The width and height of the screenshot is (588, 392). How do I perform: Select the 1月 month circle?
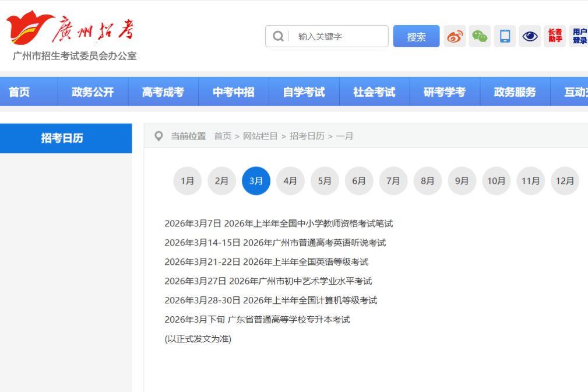[x=188, y=181]
